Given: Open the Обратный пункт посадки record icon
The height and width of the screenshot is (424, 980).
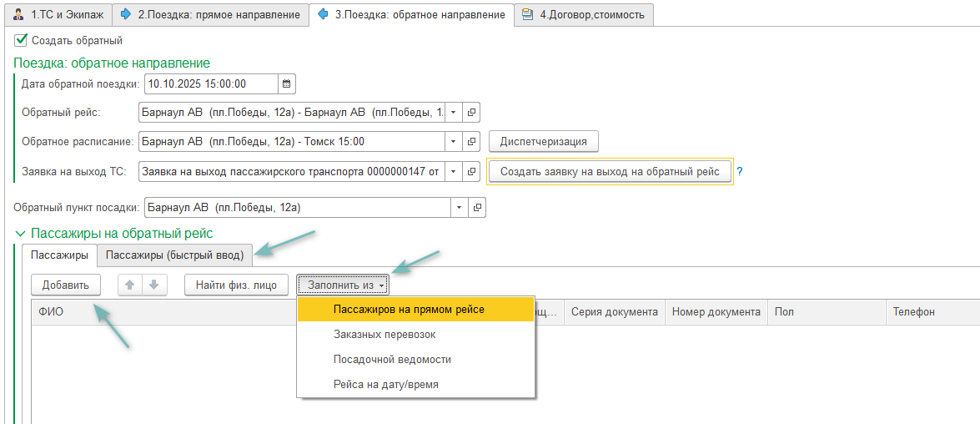Looking at the screenshot, I should coord(476,207).
